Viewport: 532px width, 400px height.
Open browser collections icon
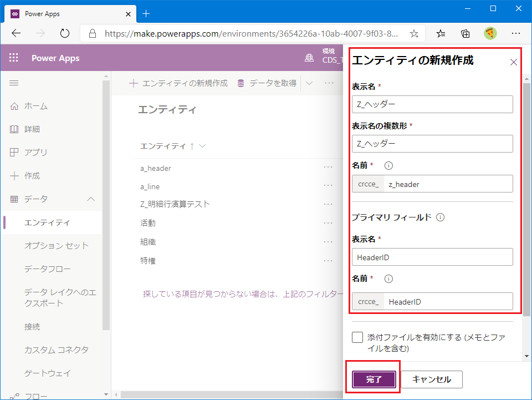[x=465, y=33]
